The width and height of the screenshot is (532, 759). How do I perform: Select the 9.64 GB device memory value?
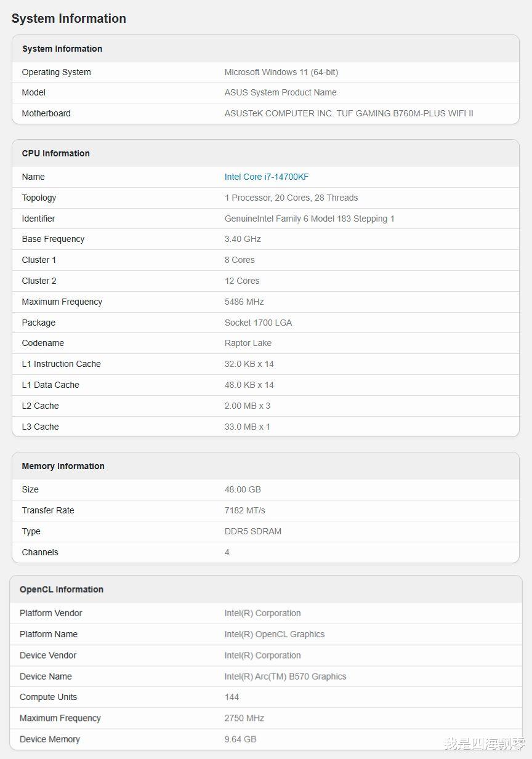coord(240,739)
